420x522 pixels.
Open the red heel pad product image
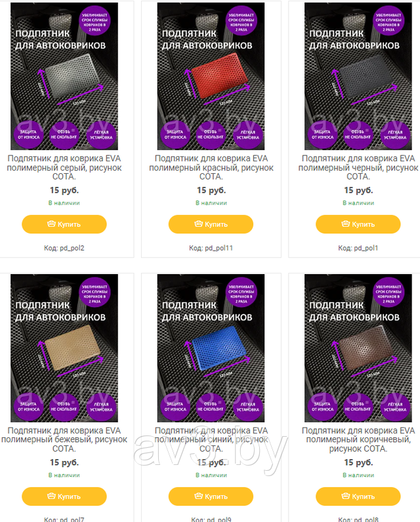pyautogui.click(x=211, y=76)
